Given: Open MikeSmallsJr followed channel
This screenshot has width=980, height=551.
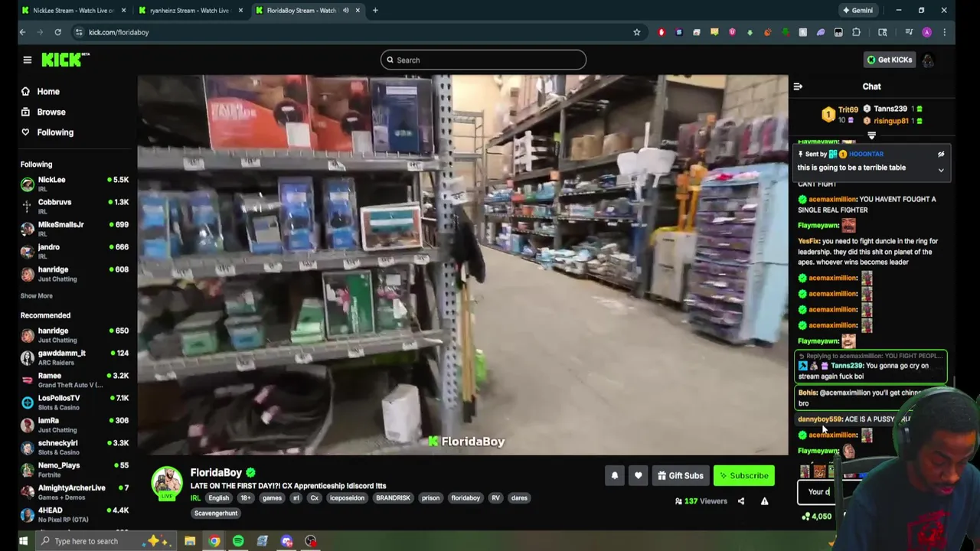Looking at the screenshot, I should pos(74,228).
